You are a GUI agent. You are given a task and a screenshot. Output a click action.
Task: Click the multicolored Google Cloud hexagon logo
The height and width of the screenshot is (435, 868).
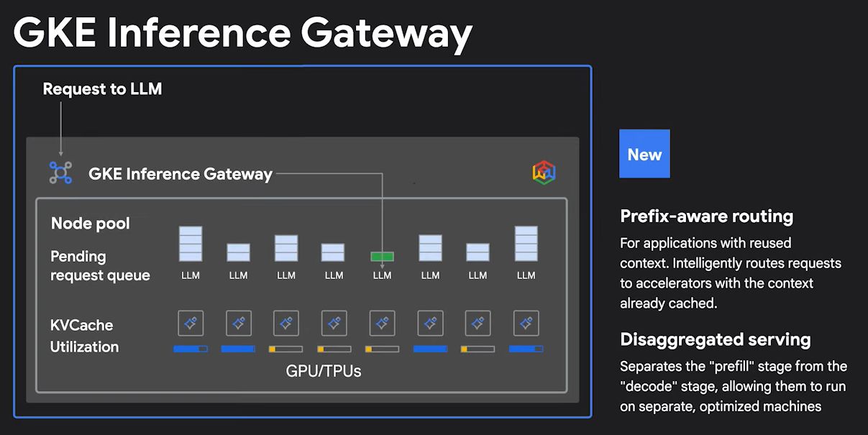[544, 173]
